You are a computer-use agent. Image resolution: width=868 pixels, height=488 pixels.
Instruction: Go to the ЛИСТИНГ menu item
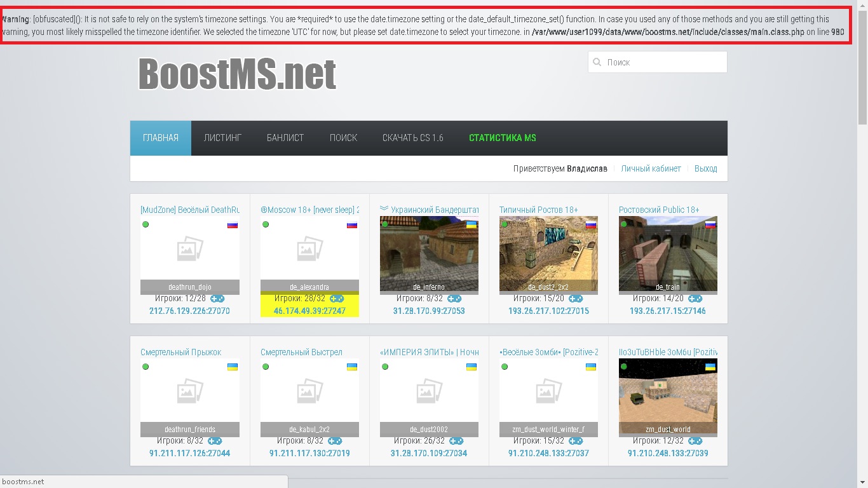coord(222,138)
